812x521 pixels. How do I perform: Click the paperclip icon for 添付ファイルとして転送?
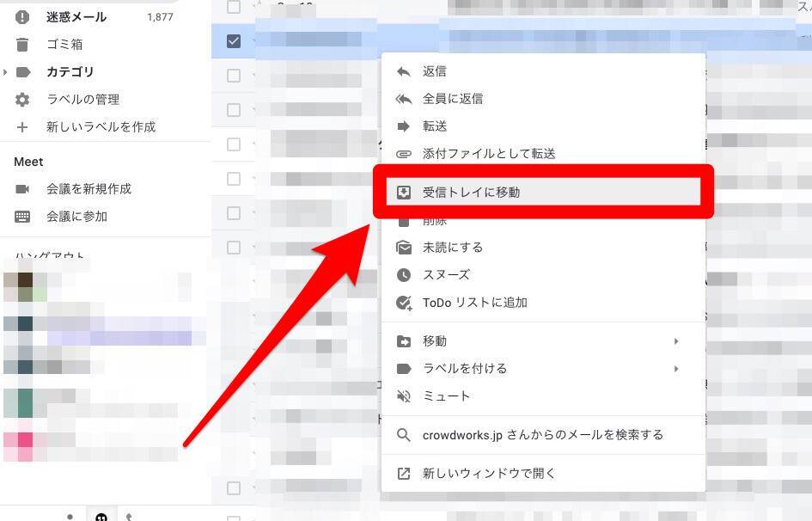point(403,154)
